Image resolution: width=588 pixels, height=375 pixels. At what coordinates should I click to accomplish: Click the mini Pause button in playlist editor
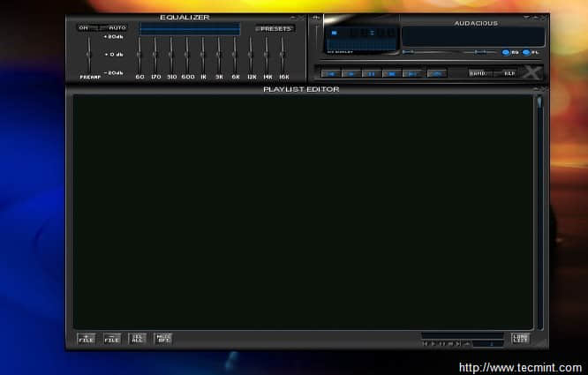coord(442,343)
